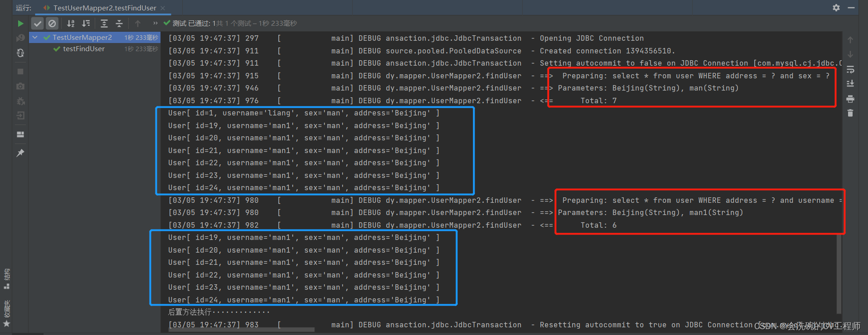
Task: Sort tests alphabetically
Action: 71,23
